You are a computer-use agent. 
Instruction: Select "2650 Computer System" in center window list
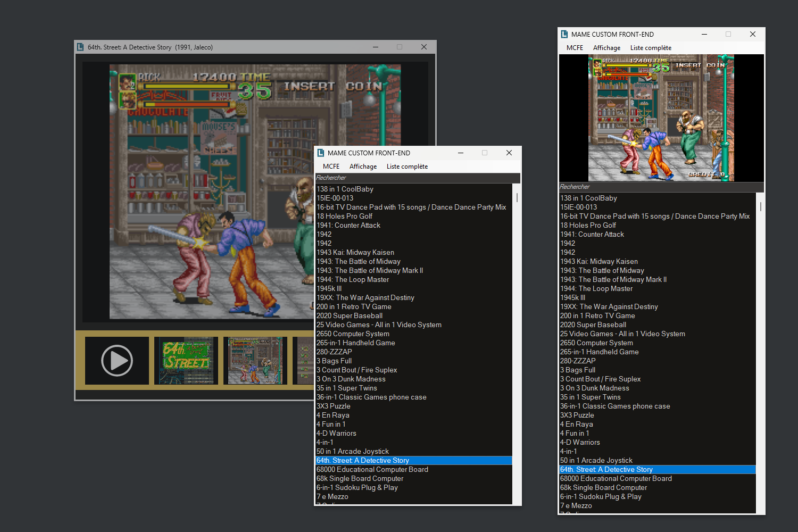coord(413,334)
